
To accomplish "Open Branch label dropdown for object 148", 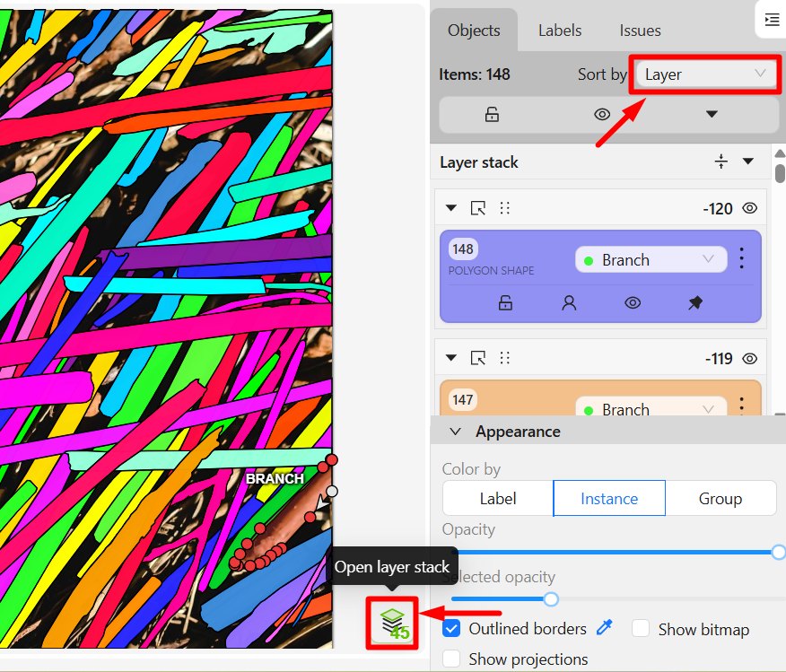I will [651, 259].
